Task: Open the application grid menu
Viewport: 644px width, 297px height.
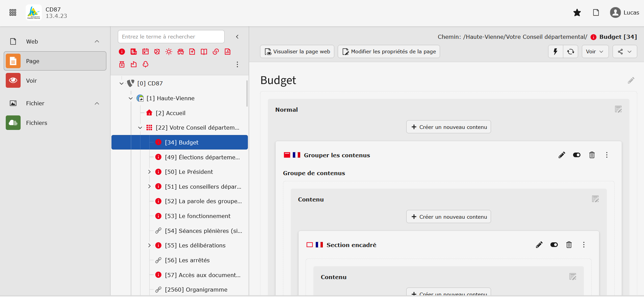Action: [13, 12]
